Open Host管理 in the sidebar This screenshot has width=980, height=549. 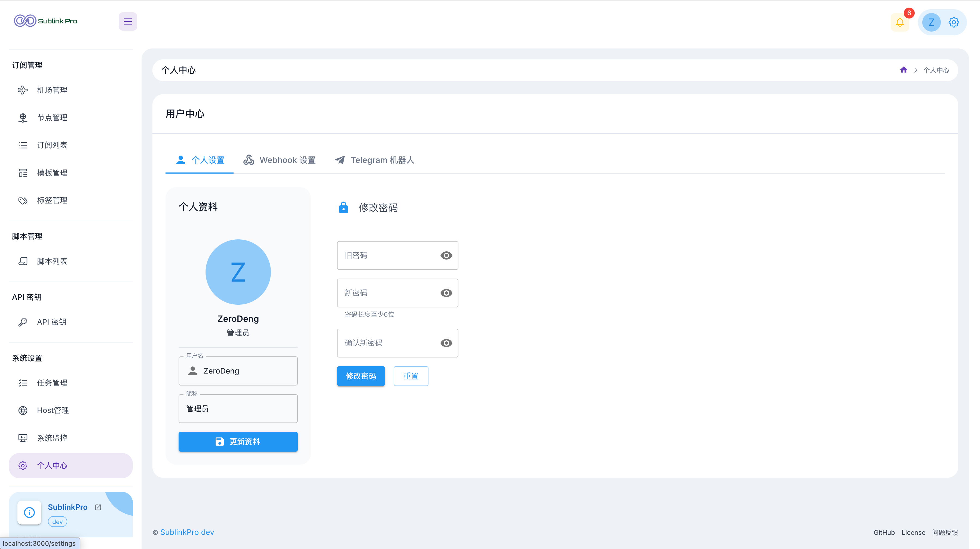(x=71, y=410)
